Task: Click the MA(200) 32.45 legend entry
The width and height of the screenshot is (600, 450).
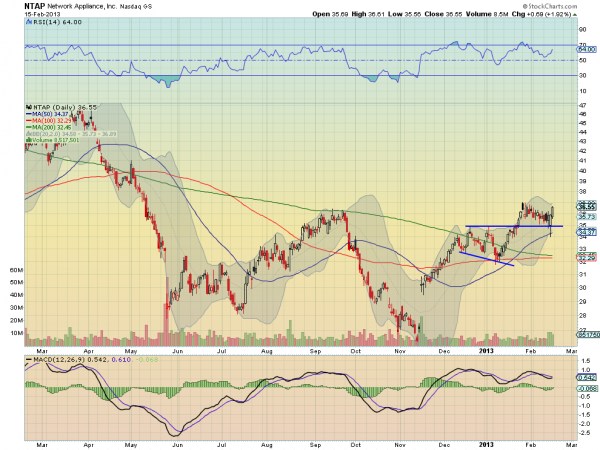Action: click(49, 127)
